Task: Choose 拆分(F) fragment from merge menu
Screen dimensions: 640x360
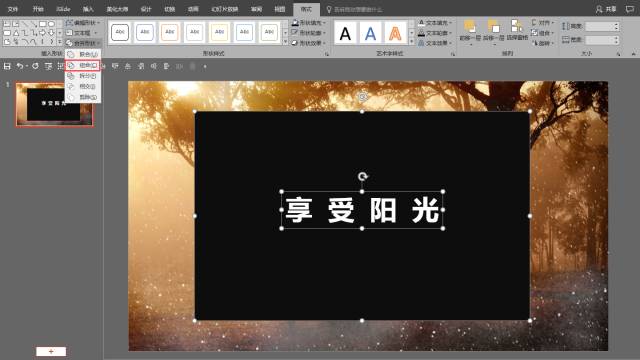Action: 83,76
